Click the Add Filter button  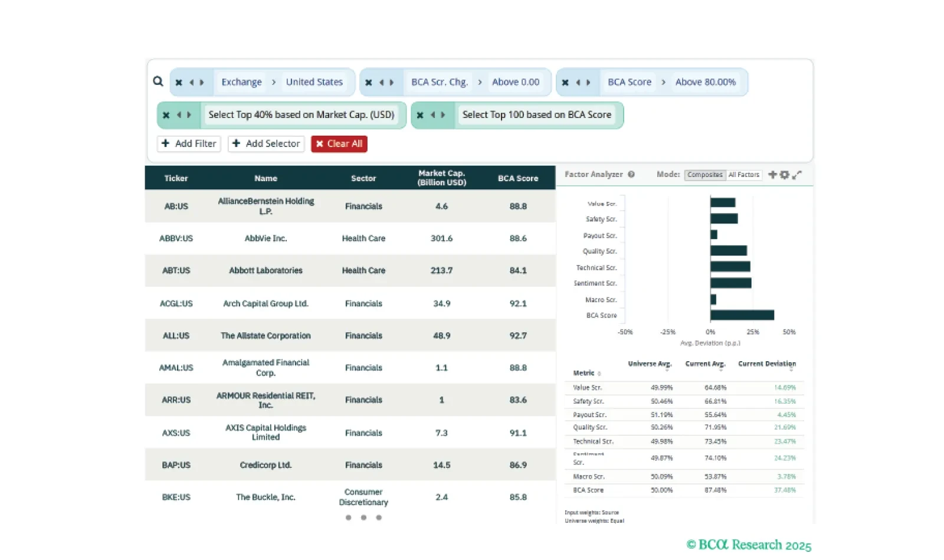point(189,143)
